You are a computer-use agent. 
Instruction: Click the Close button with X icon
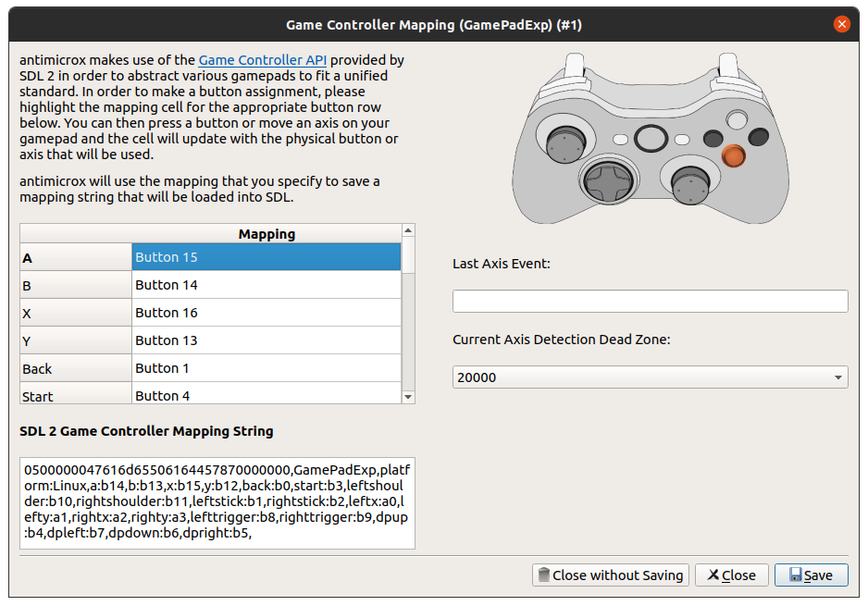[731, 575]
